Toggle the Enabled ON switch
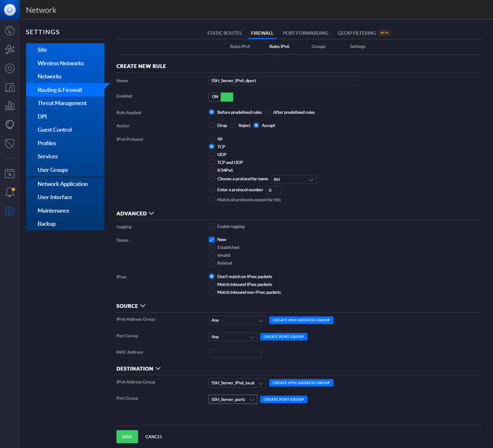 click(x=221, y=97)
